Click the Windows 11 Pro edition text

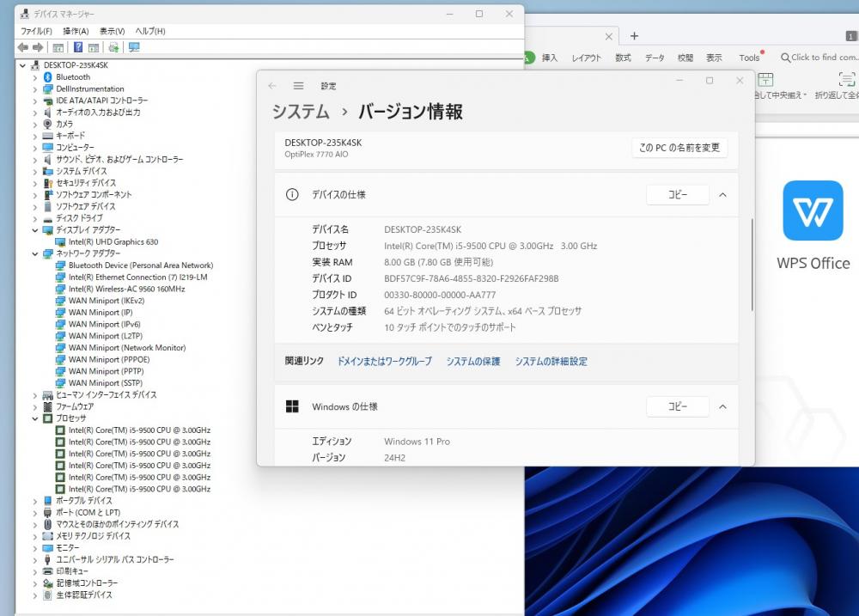(x=417, y=442)
